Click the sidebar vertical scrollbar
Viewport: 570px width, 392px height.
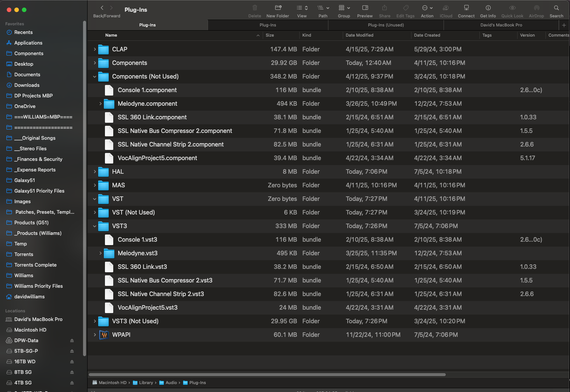85,188
